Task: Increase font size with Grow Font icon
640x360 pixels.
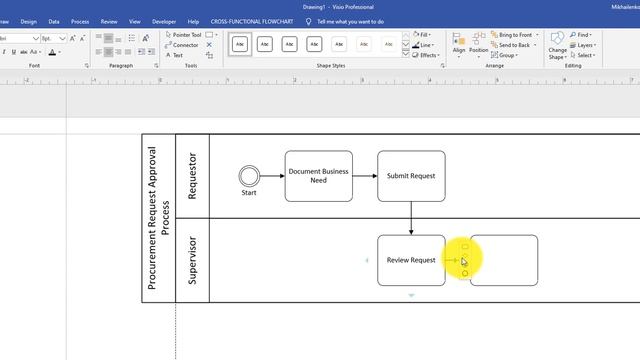Action: point(73,38)
